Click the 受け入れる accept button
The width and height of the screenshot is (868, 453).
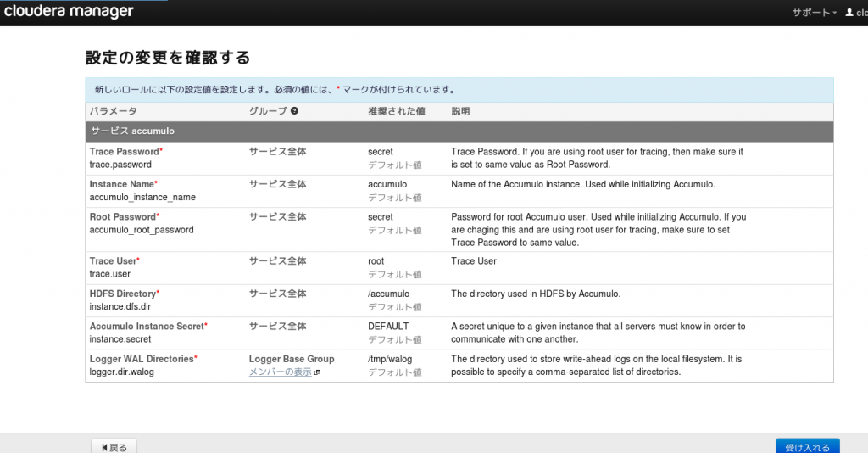pyautogui.click(x=807, y=446)
